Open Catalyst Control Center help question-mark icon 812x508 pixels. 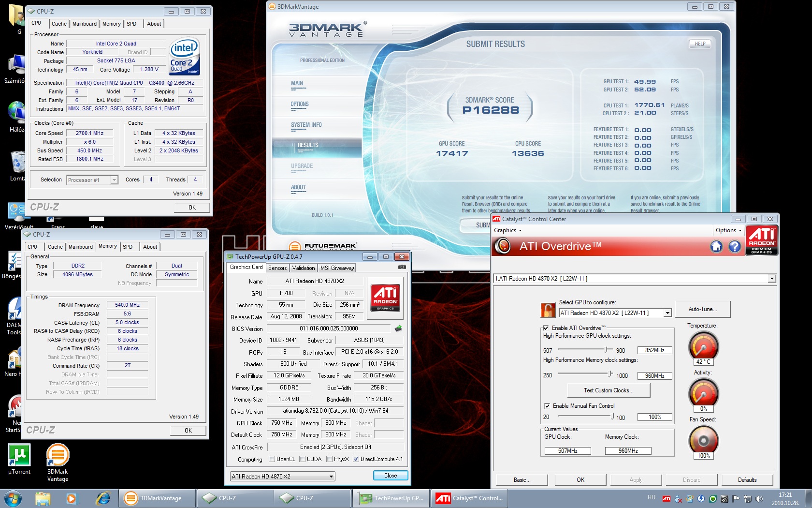(735, 246)
